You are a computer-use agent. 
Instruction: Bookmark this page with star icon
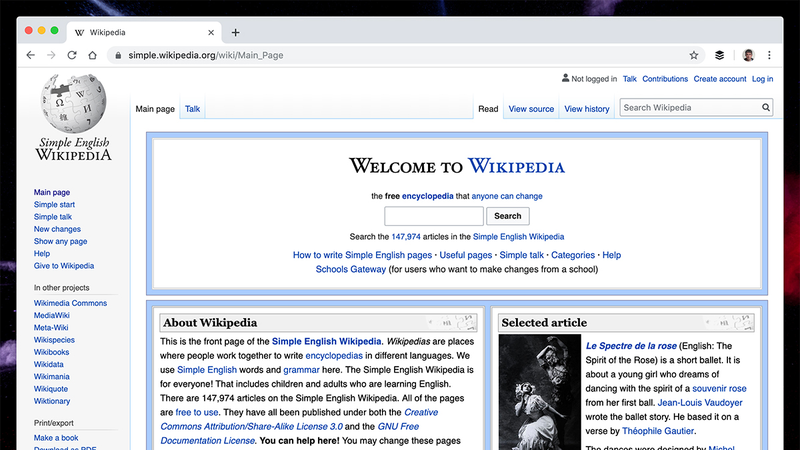pyautogui.click(x=693, y=55)
